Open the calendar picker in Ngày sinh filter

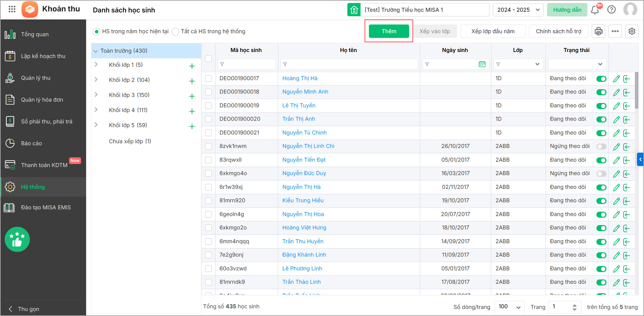click(482, 64)
